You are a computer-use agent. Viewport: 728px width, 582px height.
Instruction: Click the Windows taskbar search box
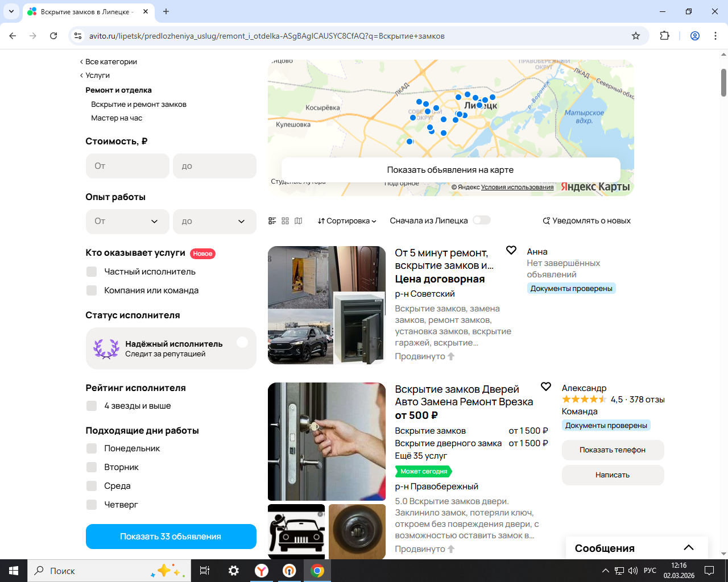tap(108, 571)
